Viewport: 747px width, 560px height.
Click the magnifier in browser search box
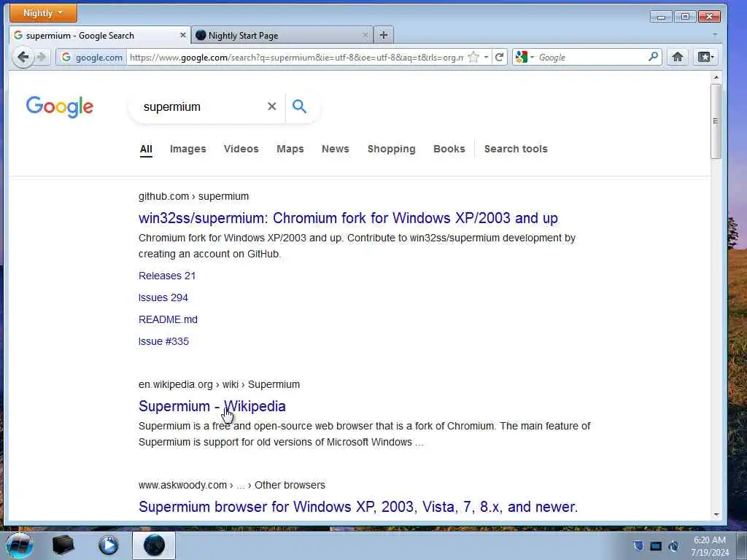[x=653, y=57]
